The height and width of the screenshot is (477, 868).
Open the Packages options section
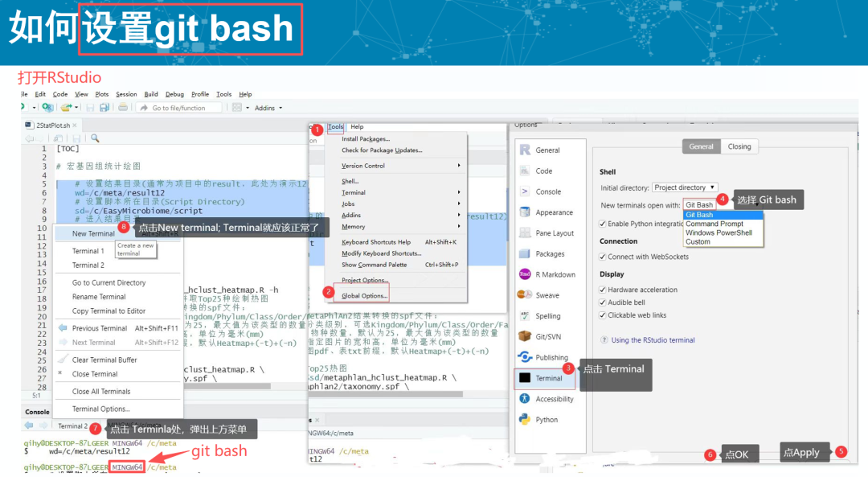click(542, 253)
